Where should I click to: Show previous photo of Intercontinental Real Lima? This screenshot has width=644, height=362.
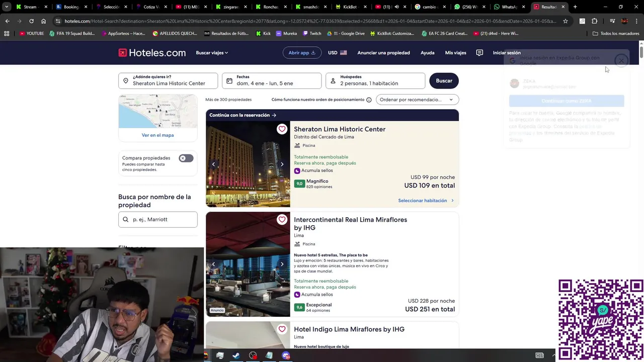[x=213, y=264]
